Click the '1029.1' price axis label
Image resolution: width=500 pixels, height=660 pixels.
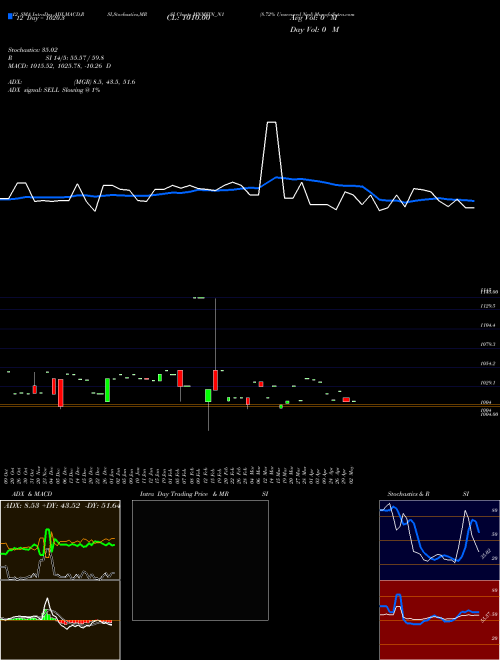(x=488, y=383)
